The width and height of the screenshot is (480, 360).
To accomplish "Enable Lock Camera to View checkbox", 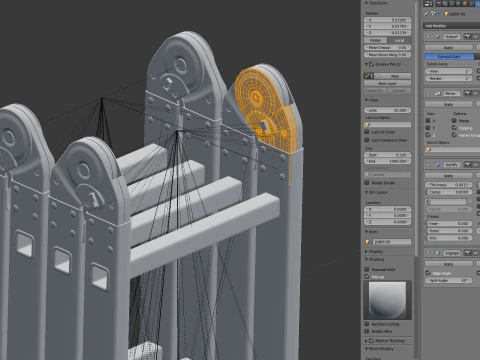I will pyautogui.click(x=367, y=140).
